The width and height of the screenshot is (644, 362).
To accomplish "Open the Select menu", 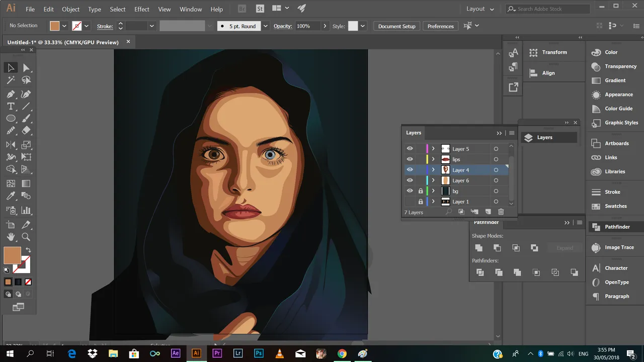I will point(118,9).
